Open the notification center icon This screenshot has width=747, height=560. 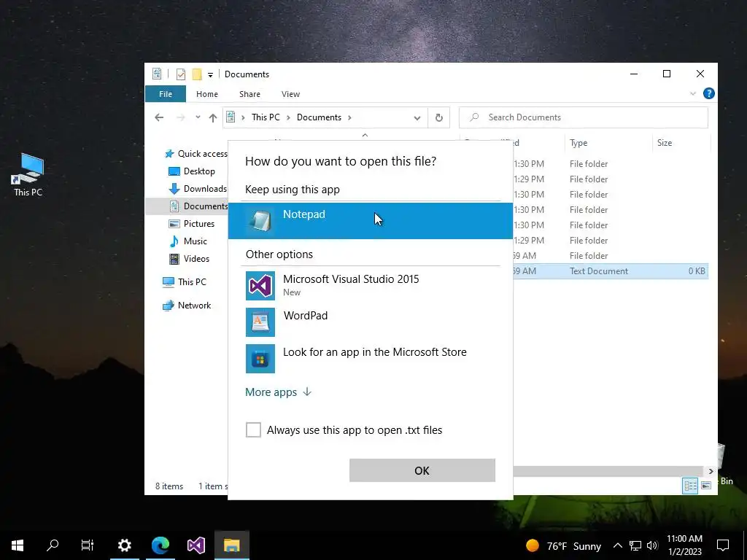723,545
